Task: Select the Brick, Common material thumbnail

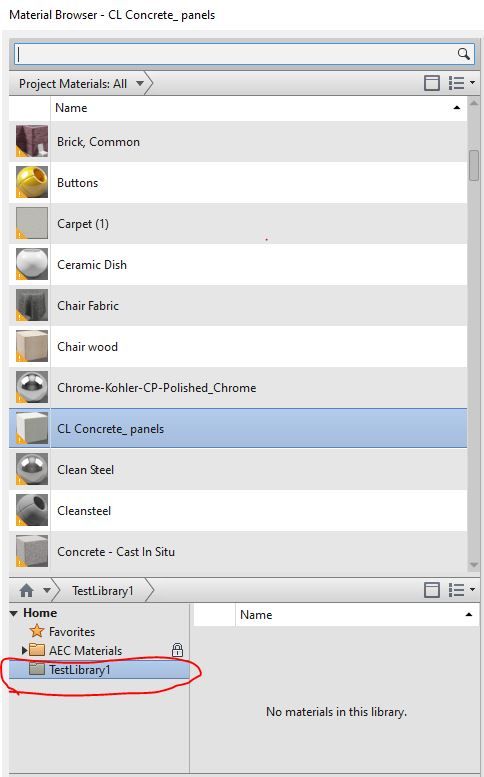Action: (32, 141)
